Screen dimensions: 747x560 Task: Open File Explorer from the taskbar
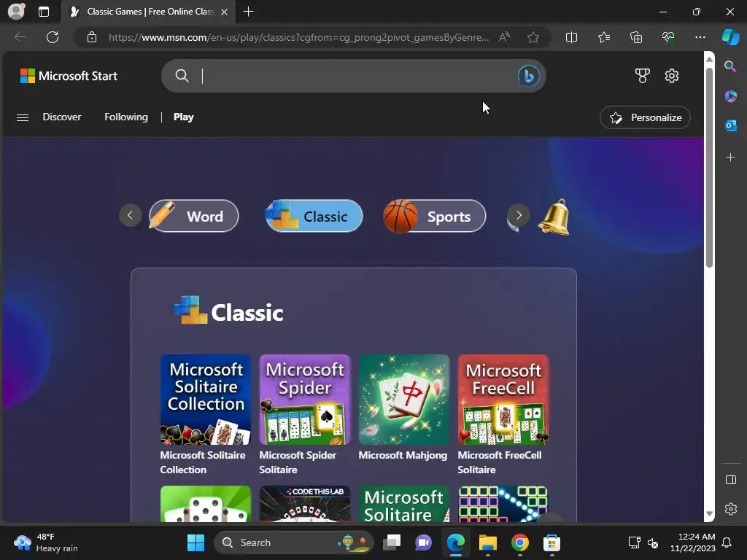[487, 542]
